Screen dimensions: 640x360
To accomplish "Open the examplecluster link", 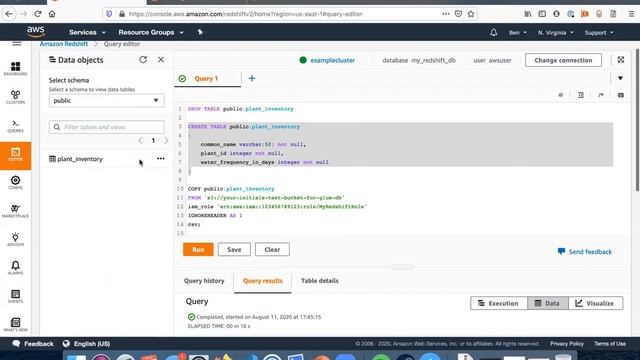I will [333, 60].
